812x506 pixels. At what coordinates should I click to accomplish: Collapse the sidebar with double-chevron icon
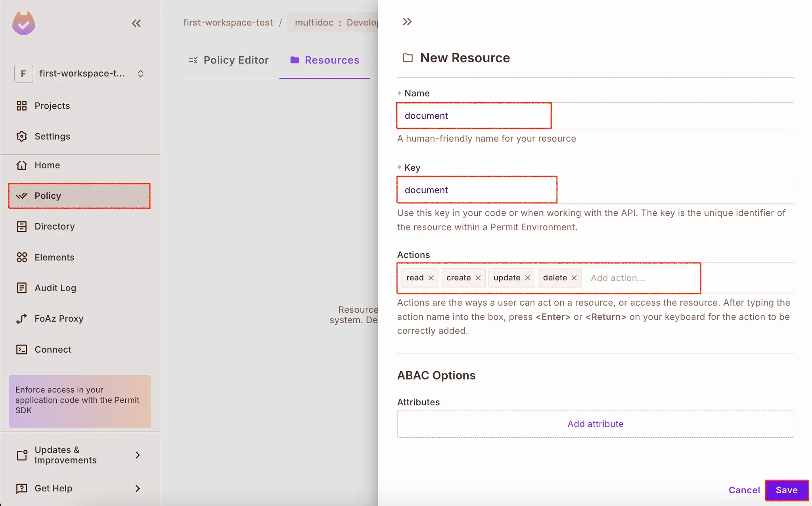136,23
